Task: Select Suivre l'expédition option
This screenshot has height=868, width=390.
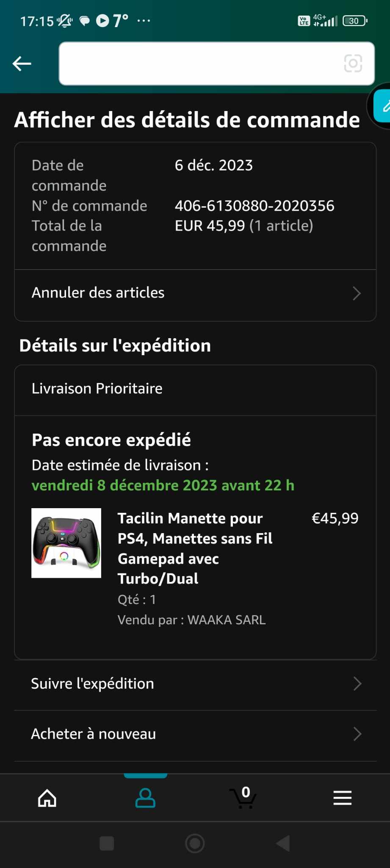Action: (x=93, y=684)
